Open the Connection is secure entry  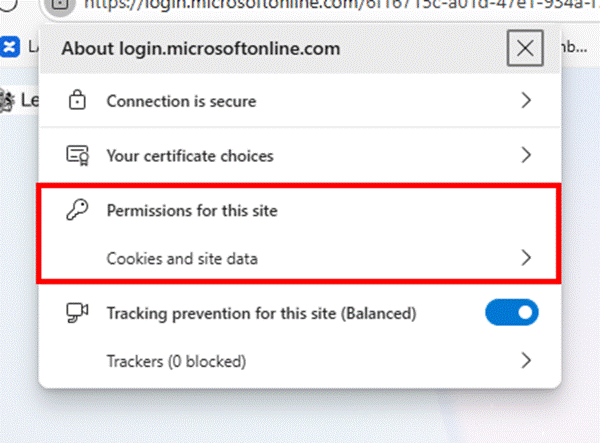tap(181, 101)
